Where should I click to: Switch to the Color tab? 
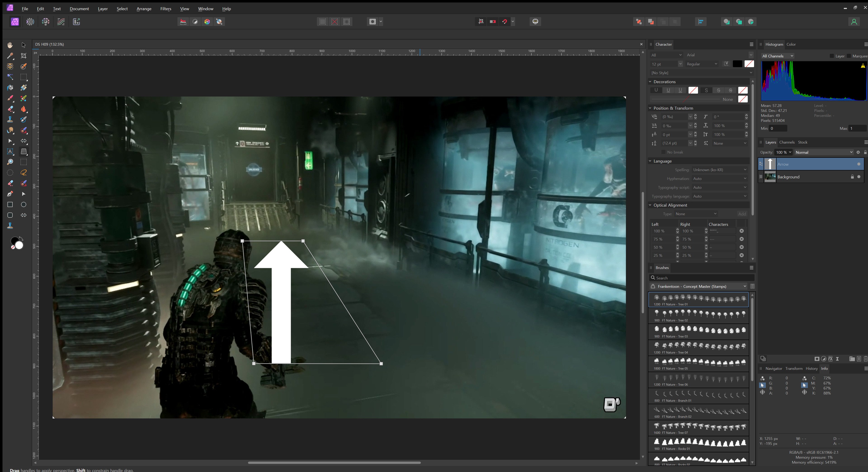(x=791, y=45)
